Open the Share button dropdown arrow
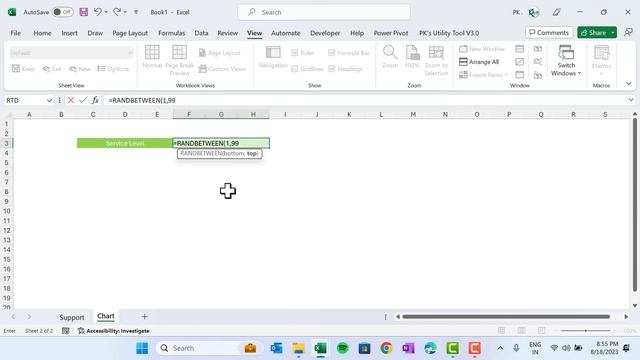 point(613,33)
